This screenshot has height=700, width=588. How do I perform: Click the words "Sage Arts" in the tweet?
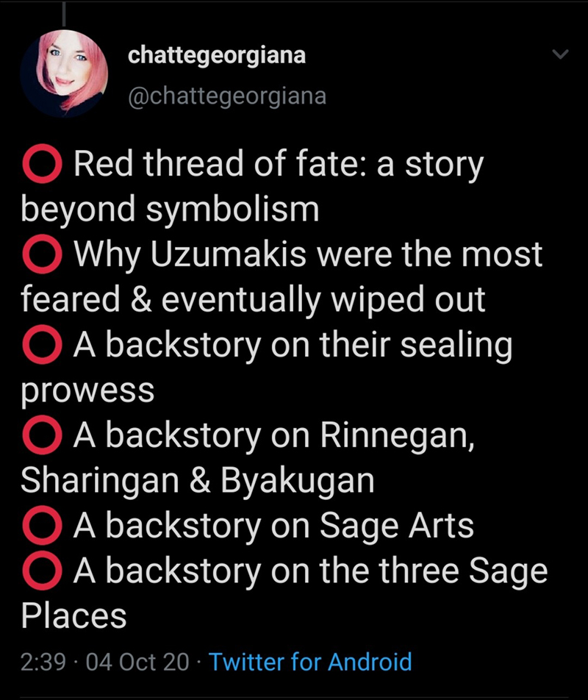pos(396,526)
